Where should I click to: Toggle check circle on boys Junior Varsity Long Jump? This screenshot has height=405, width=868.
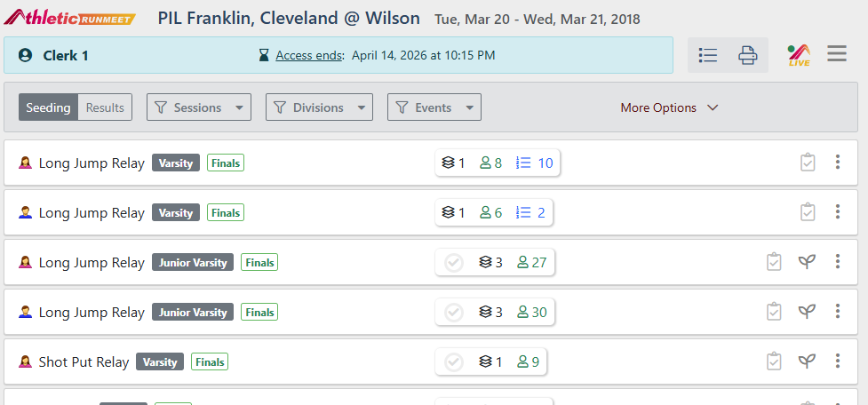pyautogui.click(x=454, y=312)
